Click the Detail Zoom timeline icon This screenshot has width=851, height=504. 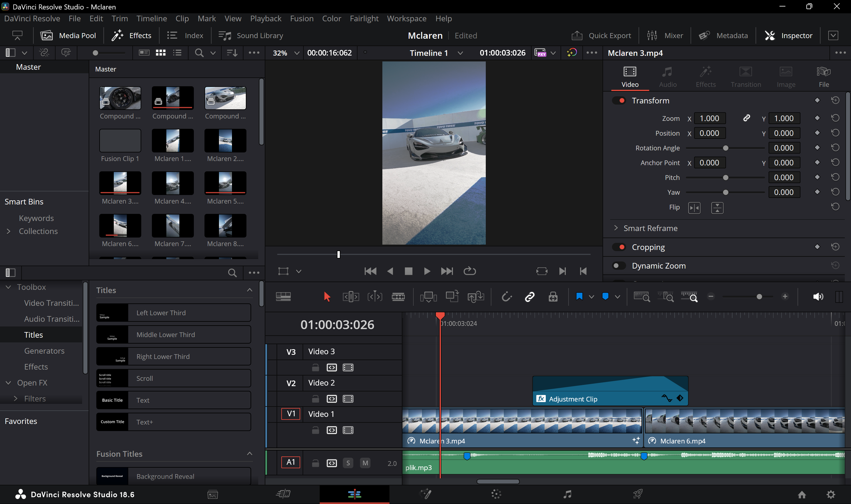[x=666, y=297]
